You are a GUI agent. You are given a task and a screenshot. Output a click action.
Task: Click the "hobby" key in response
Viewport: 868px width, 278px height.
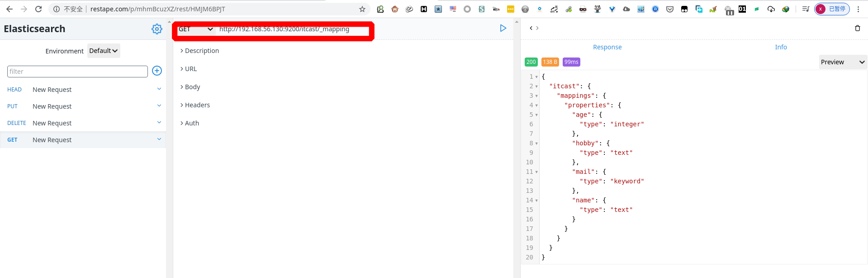click(585, 143)
